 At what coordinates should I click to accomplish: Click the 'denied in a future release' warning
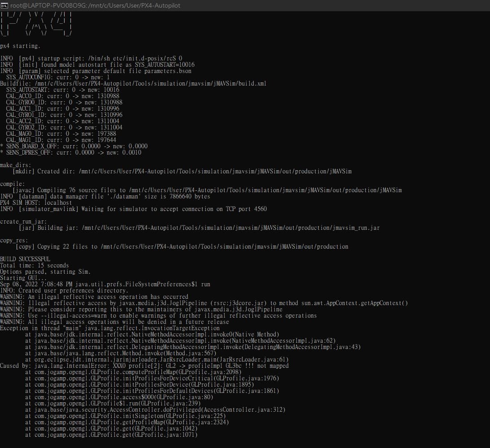pos(114,322)
